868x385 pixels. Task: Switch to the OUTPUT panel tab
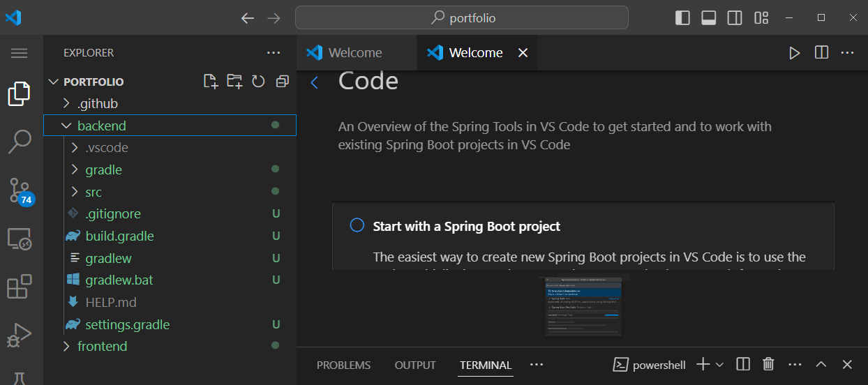coord(415,365)
